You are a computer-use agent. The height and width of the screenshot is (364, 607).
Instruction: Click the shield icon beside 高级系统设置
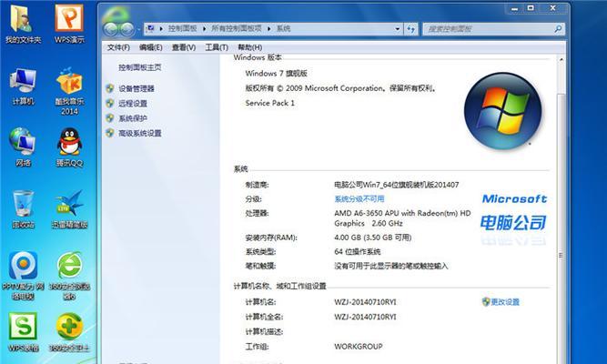tap(110, 133)
